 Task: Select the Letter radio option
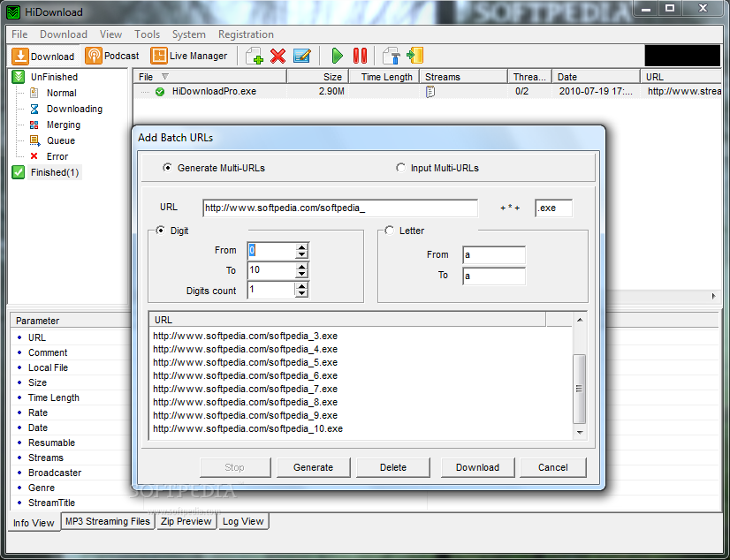tap(389, 231)
